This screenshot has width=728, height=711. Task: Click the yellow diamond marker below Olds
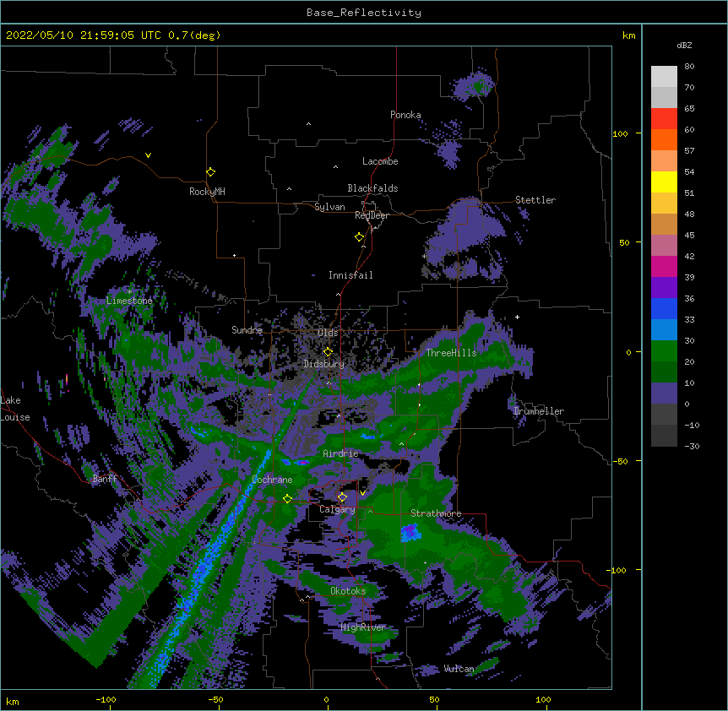pyautogui.click(x=328, y=352)
